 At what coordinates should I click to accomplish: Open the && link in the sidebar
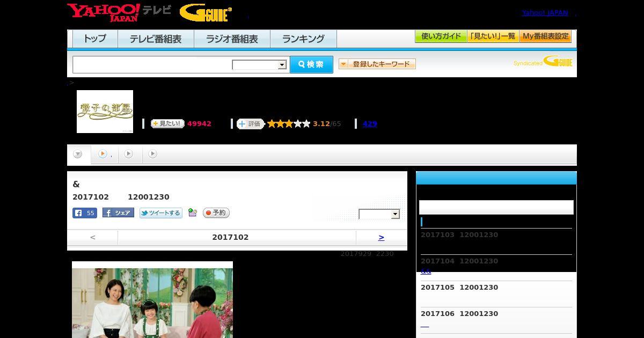click(x=426, y=271)
